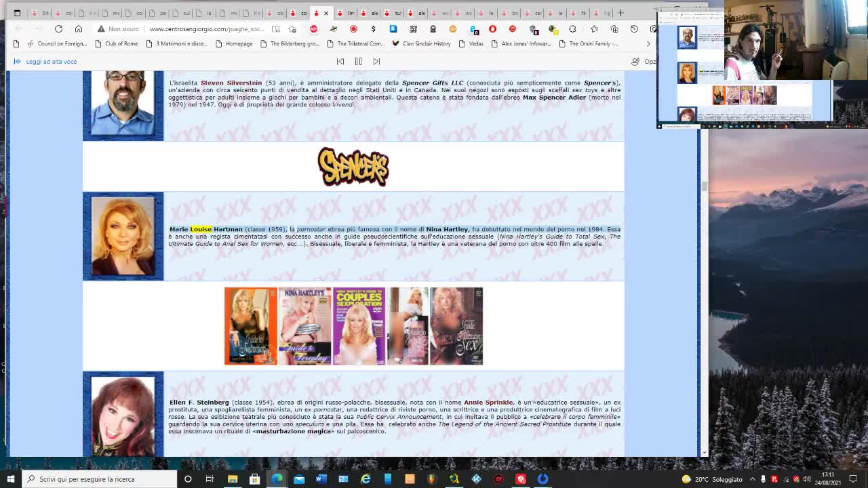Switch to the 'Sit' tab

click(x=40, y=13)
